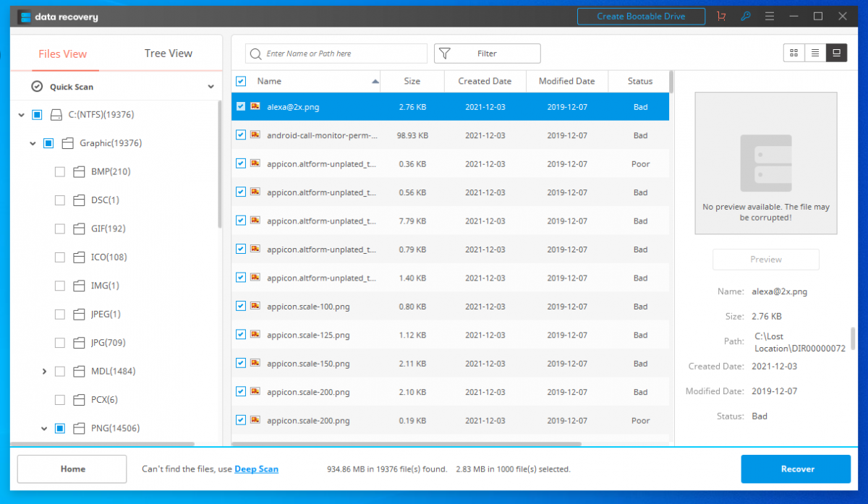The width and height of the screenshot is (868, 504).
Task: Click the shopping cart icon in title bar
Action: coord(721,16)
